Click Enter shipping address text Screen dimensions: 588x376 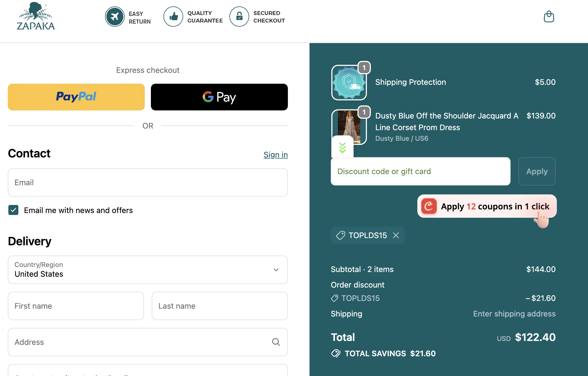[514, 314]
